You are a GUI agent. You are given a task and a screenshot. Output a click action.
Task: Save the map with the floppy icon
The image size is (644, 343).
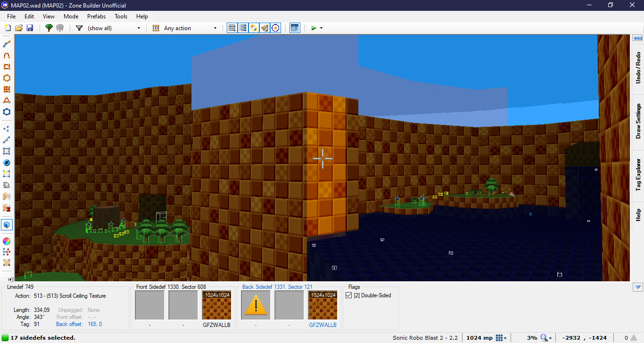coord(30,28)
